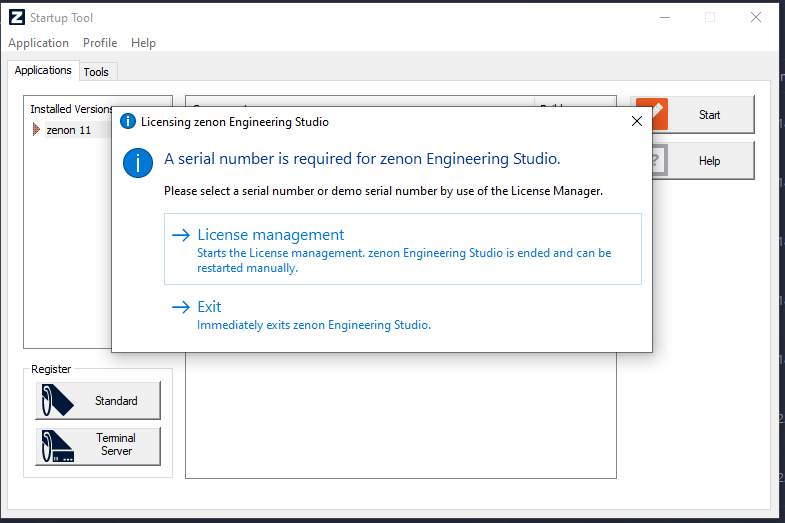Close the Licensing zenon Engineering Studio dialog

pyautogui.click(x=637, y=121)
